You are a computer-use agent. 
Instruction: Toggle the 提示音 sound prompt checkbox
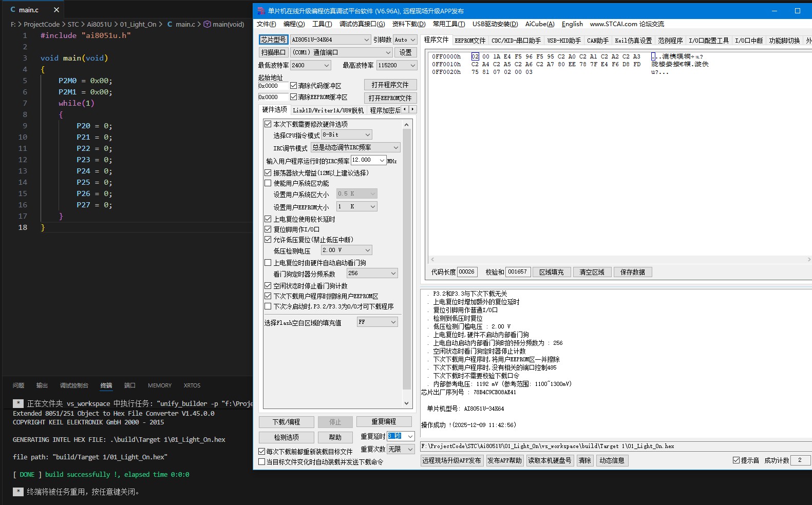coord(736,460)
